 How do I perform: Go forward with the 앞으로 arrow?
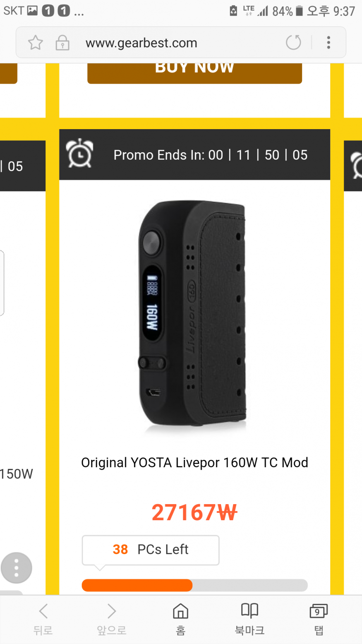111,619
